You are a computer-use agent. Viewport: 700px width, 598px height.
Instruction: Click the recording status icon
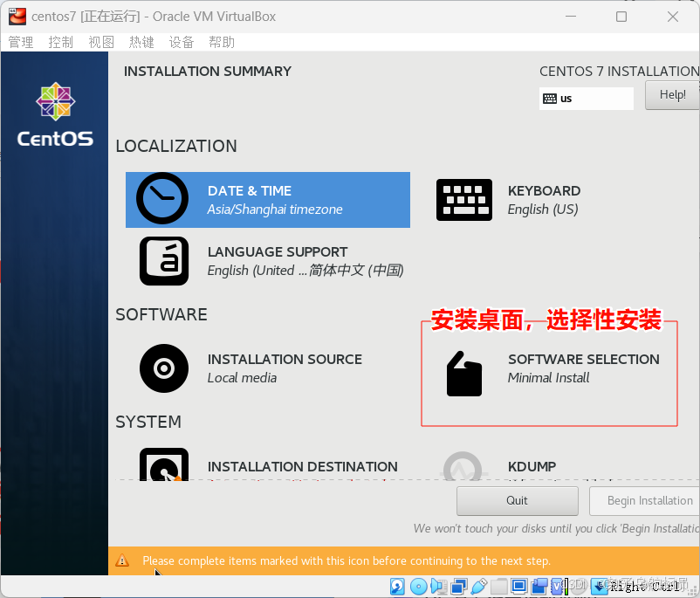point(539,587)
